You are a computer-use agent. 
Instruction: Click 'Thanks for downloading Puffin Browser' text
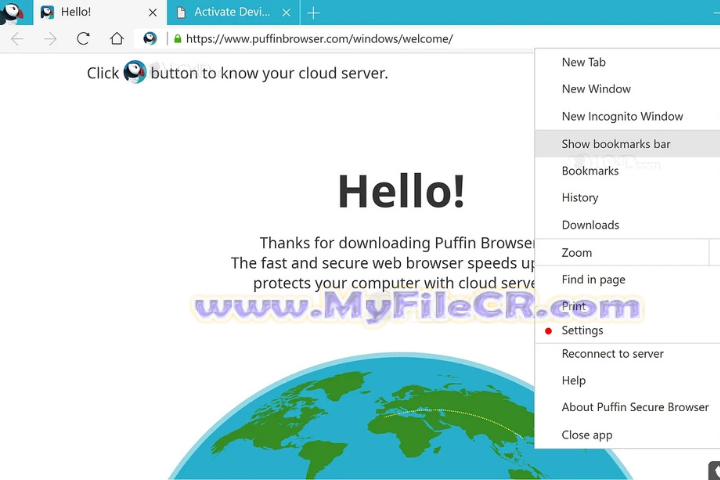(x=397, y=243)
